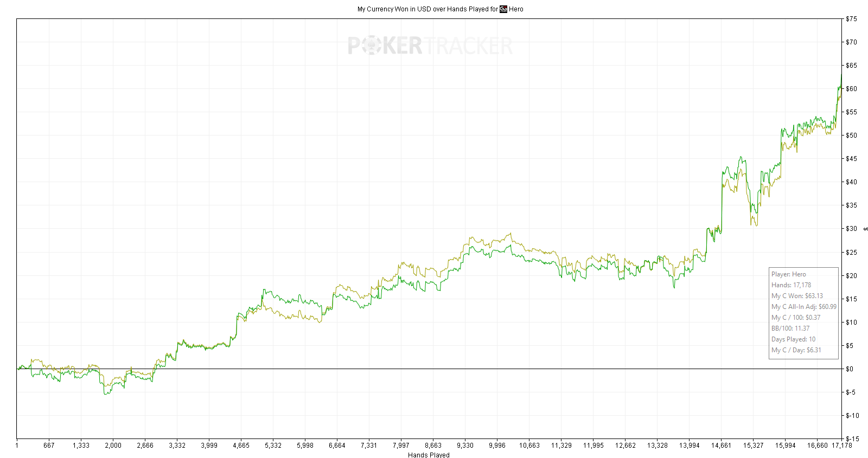Click the '6,664' x-axis tick label
The height and width of the screenshot is (458, 868).
337,446
